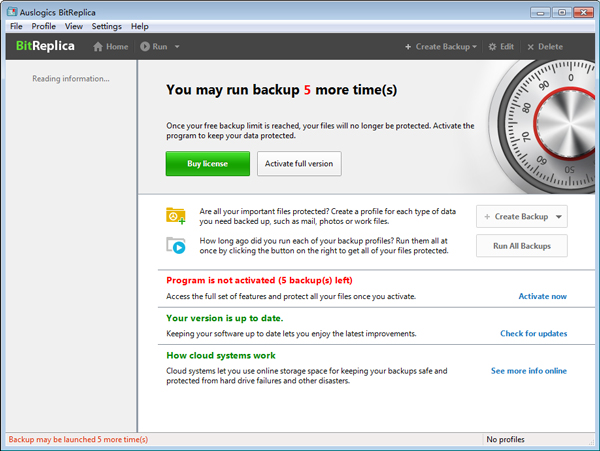Click the Home house icon
600x451 pixels.
pyautogui.click(x=98, y=47)
